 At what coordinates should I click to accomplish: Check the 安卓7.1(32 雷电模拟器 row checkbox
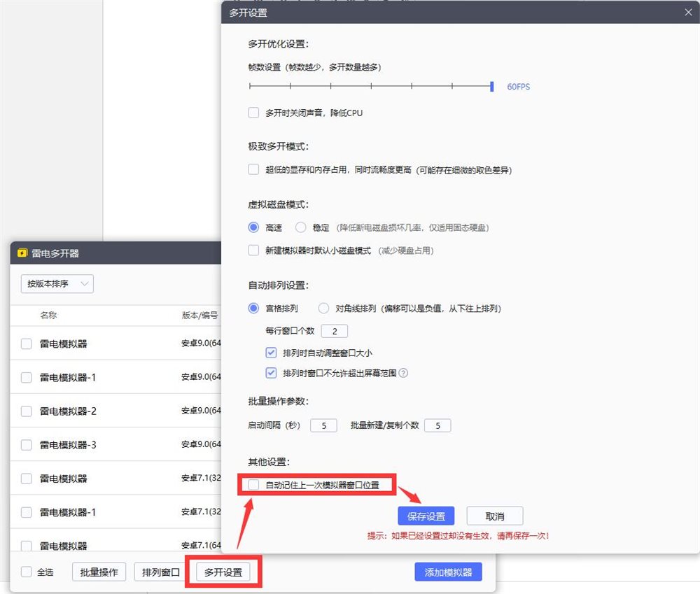pyautogui.click(x=27, y=479)
